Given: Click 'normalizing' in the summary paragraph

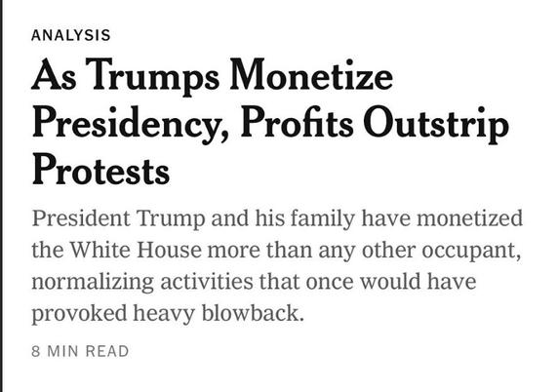Looking at the screenshot, I should [93, 283].
